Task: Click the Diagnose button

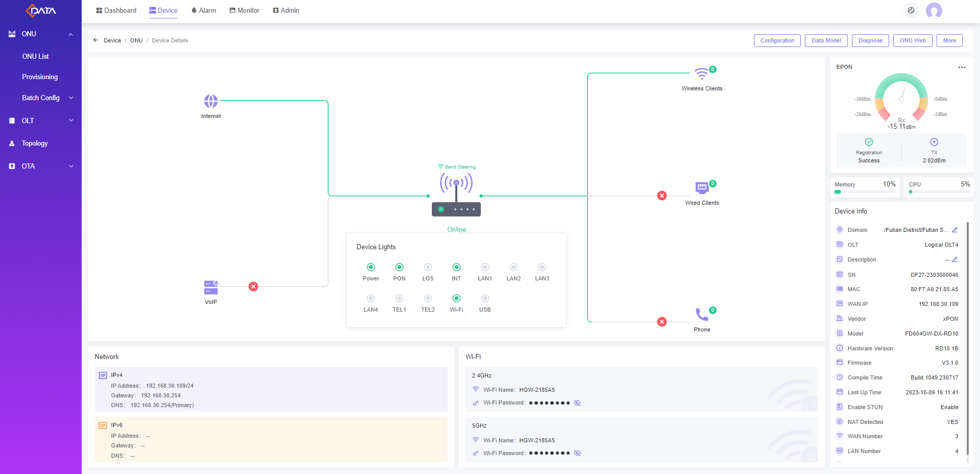Action: click(870, 40)
